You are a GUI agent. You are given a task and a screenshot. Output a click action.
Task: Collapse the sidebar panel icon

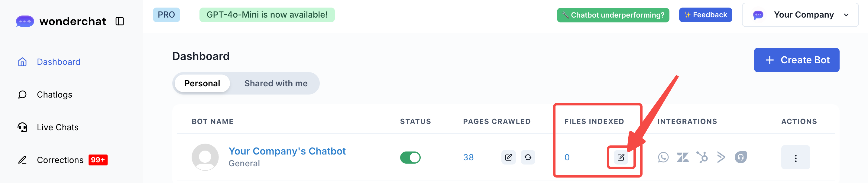[120, 21]
